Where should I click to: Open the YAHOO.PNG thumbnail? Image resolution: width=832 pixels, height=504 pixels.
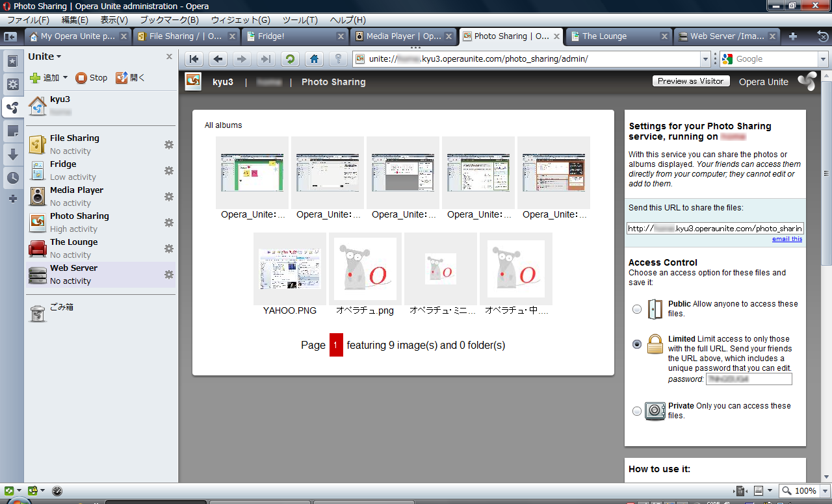point(290,269)
